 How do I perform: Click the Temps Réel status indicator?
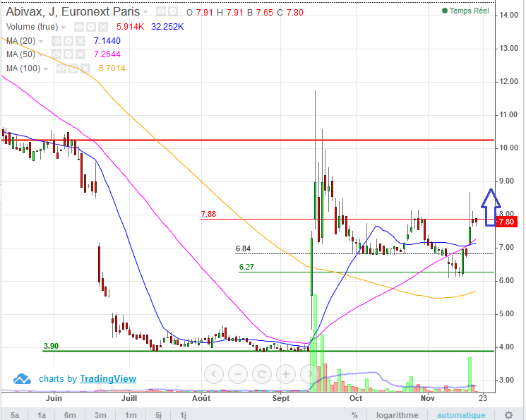[465, 11]
